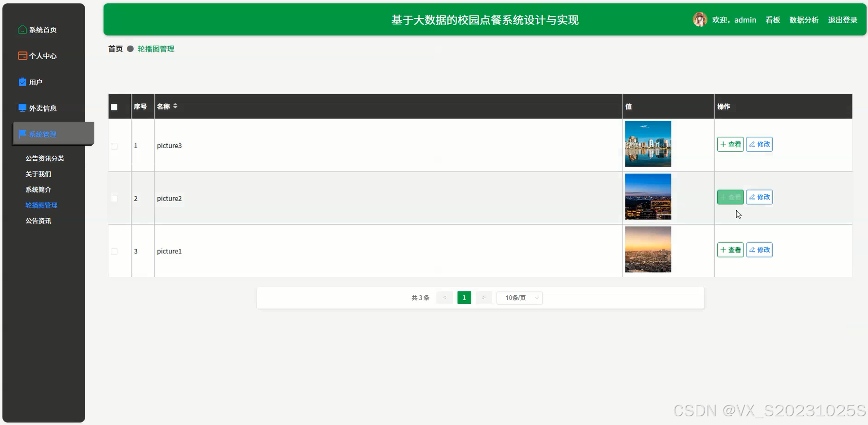
Task: Check the box for picture1 row
Action: click(x=114, y=252)
